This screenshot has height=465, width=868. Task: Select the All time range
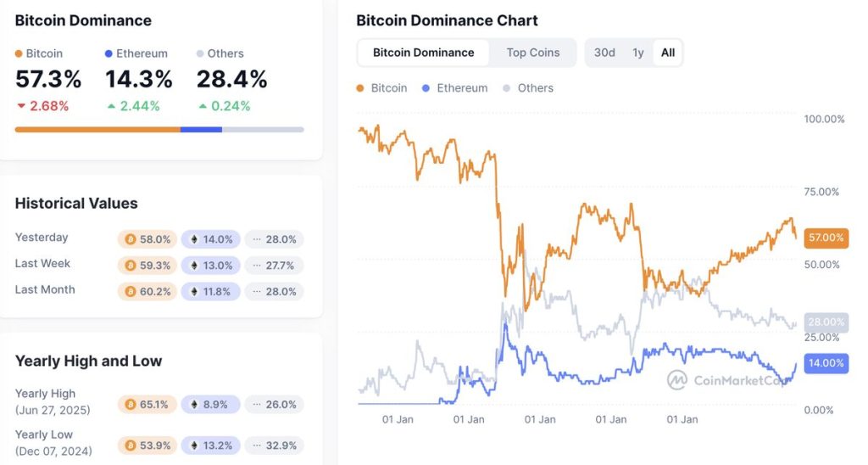[668, 53]
